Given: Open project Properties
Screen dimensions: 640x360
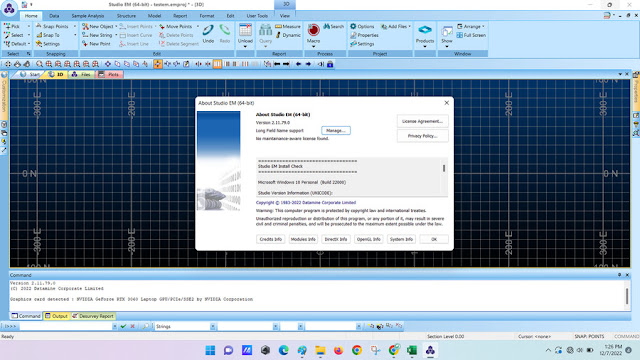Looking at the screenshot, I should pyautogui.click(x=364, y=35).
